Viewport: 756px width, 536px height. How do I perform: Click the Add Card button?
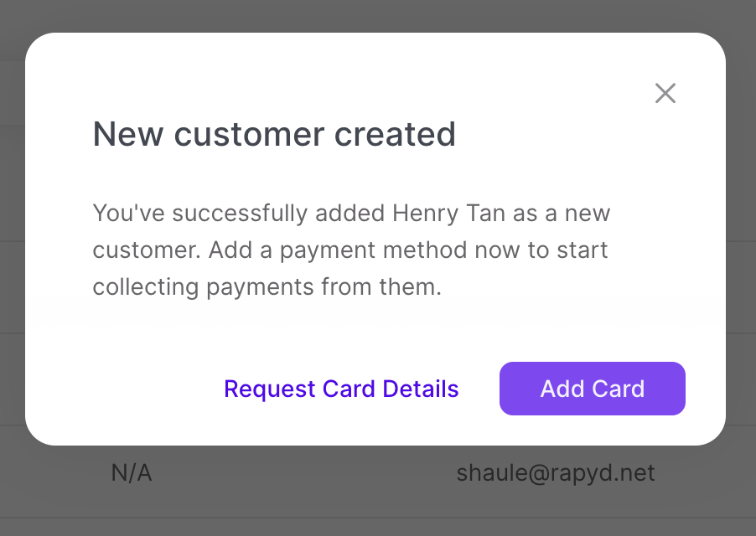click(593, 389)
